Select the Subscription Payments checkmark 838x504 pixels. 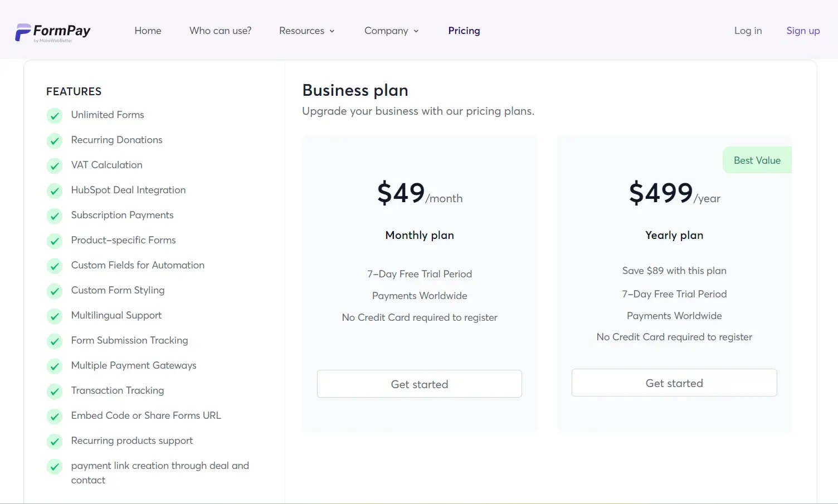pyautogui.click(x=55, y=216)
